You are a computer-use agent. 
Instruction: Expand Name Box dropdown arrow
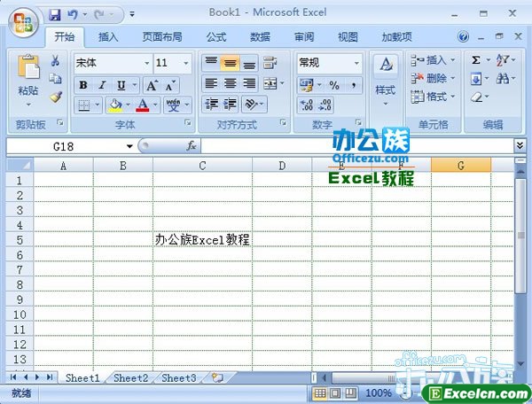(x=129, y=146)
